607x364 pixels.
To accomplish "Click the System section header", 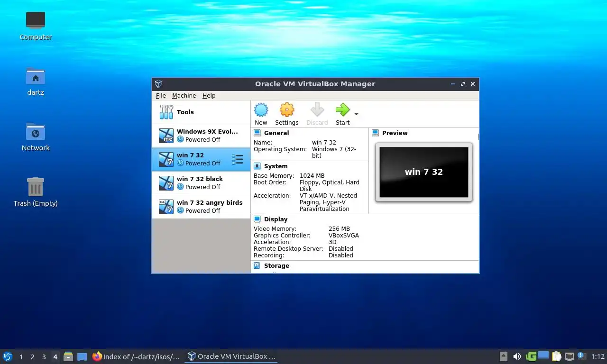I will click(x=276, y=166).
